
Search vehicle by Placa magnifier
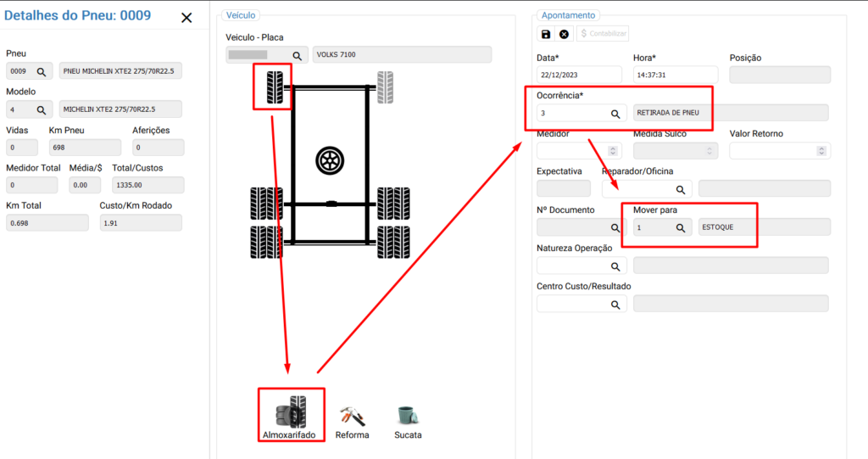coord(298,55)
